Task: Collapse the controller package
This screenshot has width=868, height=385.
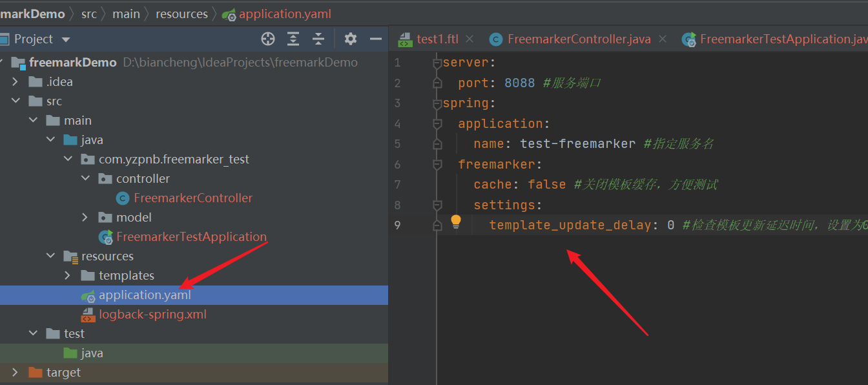Action: tap(85, 179)
